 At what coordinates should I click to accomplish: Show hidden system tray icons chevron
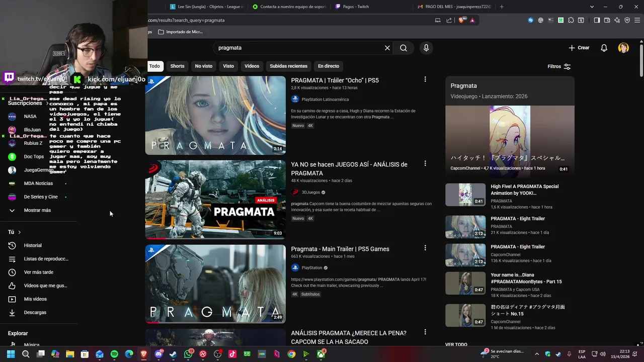[536, 354]
